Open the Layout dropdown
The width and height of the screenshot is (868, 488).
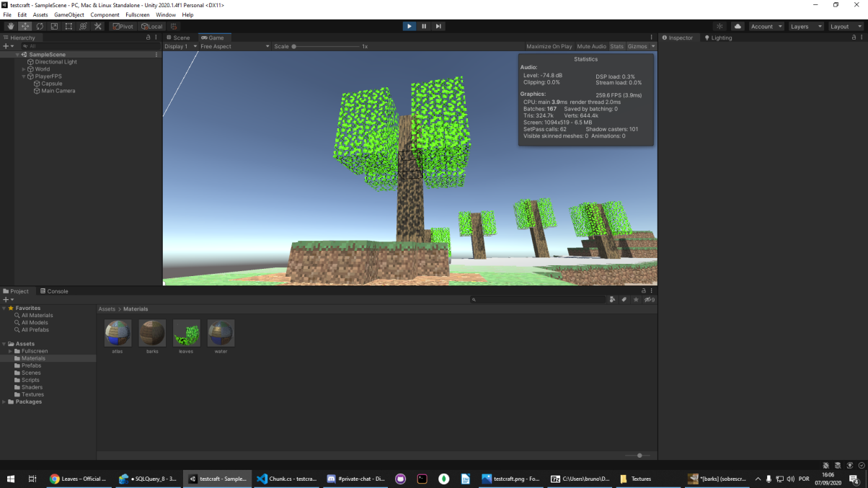845,26
